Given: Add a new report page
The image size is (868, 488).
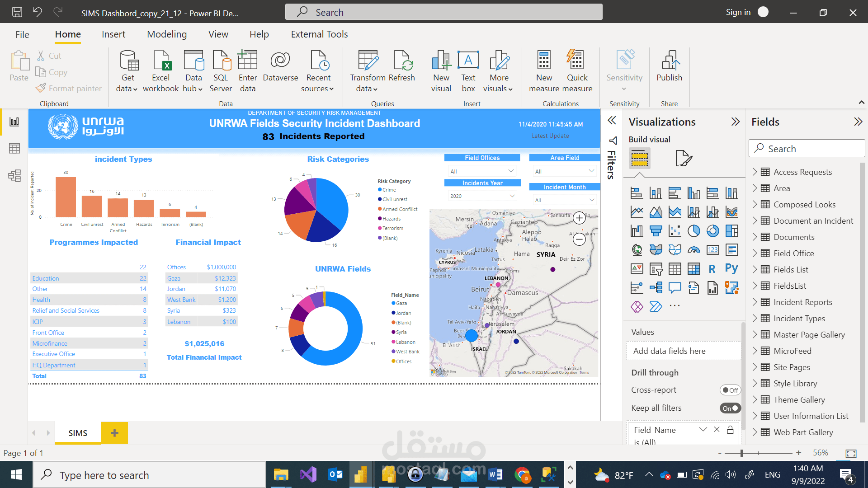Looking at the screenshot, I should coord(114,433).
